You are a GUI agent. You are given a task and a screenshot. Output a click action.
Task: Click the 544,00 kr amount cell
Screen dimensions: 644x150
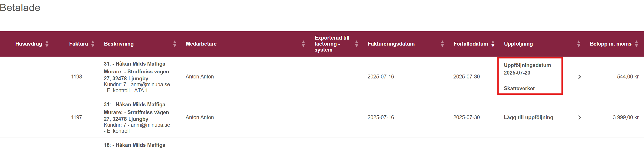coord(628,77)
